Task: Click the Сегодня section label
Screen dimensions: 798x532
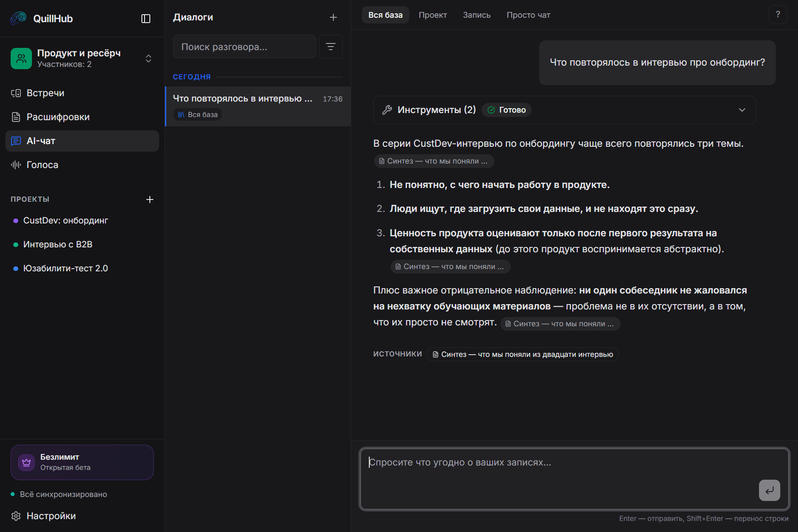Action: tap(192, 77)
